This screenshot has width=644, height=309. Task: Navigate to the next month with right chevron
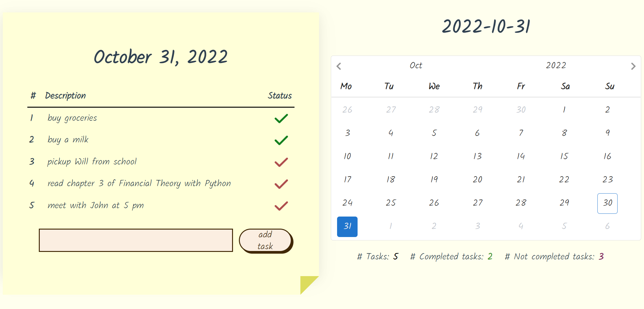pos(633,66)
